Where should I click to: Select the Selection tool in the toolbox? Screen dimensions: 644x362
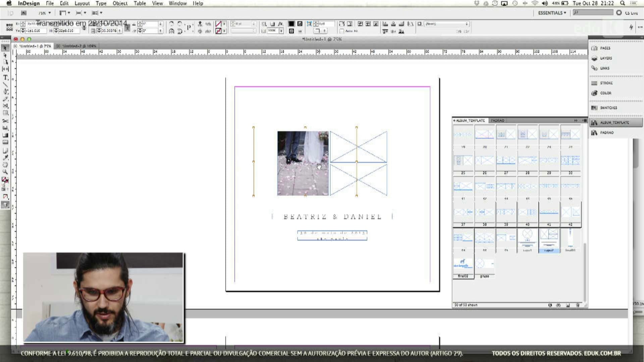coord(5,48)
